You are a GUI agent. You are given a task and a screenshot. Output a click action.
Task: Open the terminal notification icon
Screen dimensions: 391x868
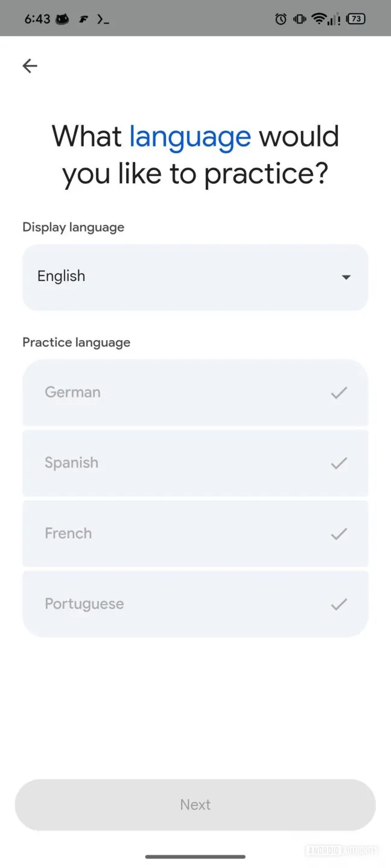click(103, 19)
